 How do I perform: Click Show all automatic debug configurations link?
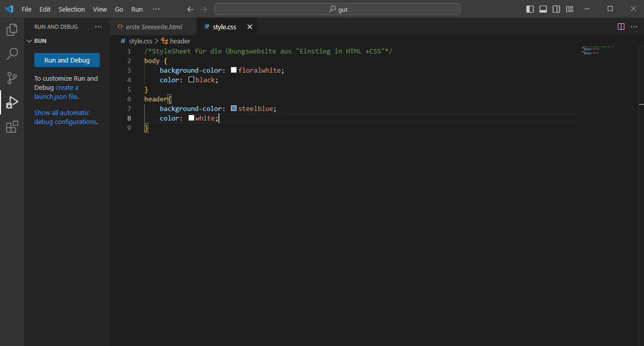pyautogui.click(x=65, y=117)
